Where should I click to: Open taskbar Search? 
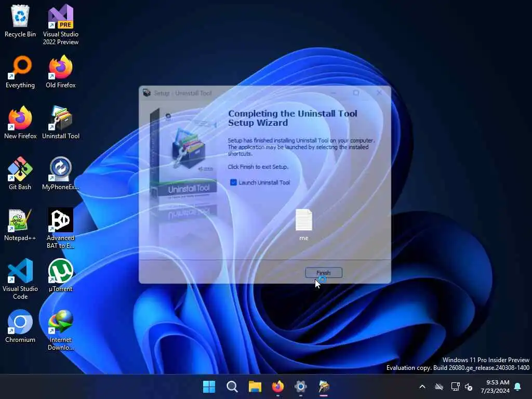[232, 387]
